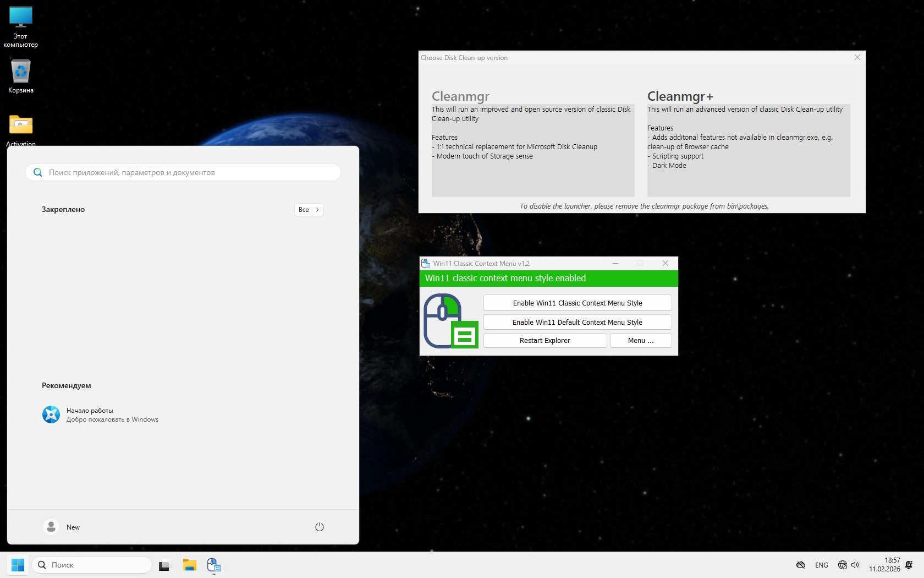924x578 pixels.
Task: Click the Restart Explorer button
Action: point(545,340)
